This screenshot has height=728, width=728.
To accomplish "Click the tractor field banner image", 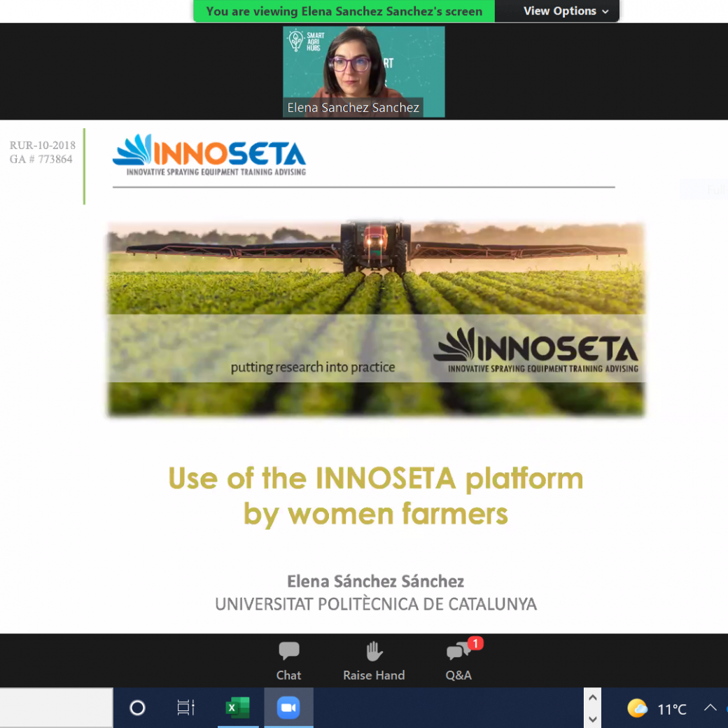I will 376,318.
